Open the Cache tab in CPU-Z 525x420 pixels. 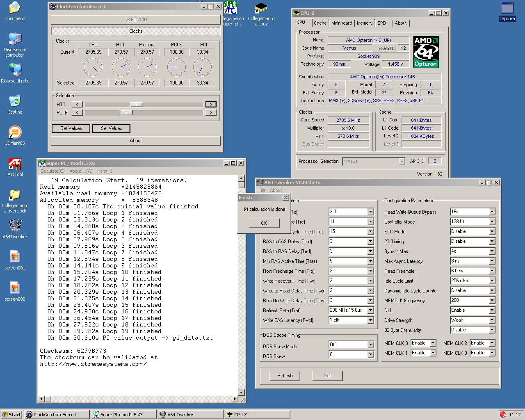click(x=320, y=23)
